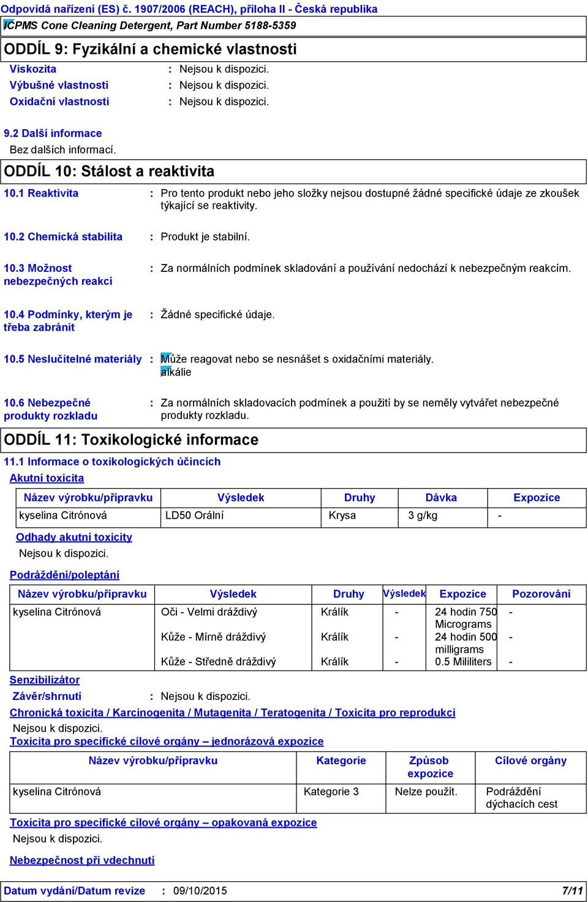Click the 'Výbušné vlastnosti' property label
588x902 pixels.
59,85
